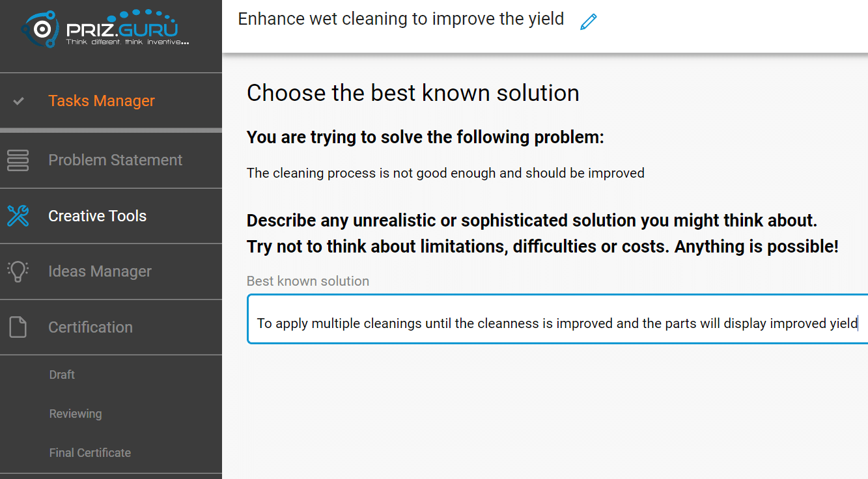Click inside the Best known solution text field
This screenshot has width=868, height=479.
click(x=557, y=323)
